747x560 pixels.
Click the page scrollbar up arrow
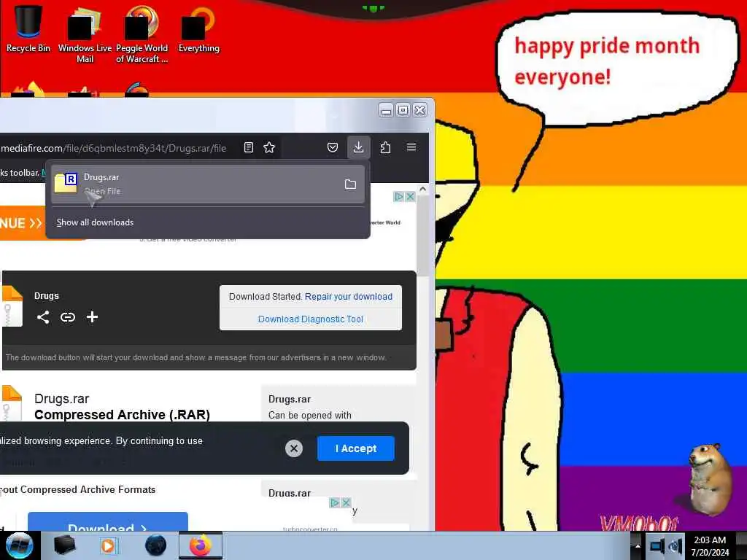[x=422, y=189]
